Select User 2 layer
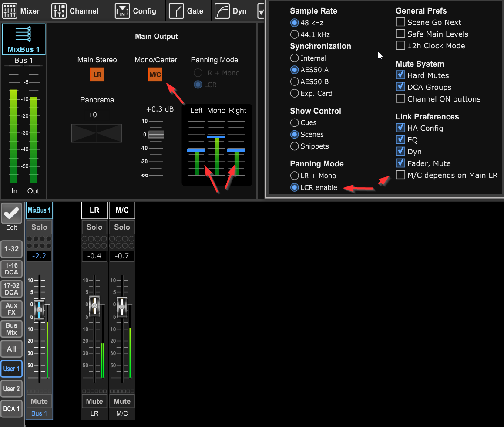The height and width of the screenshot is (427, 504). 12,389
